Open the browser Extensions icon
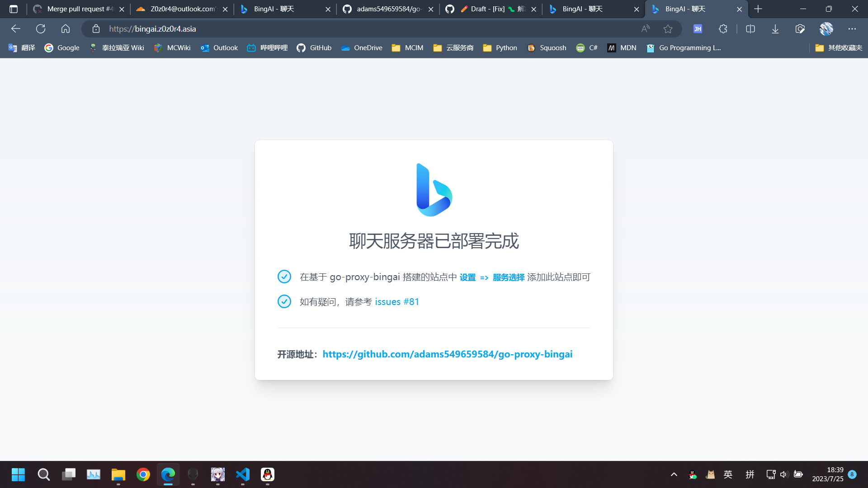Screen dimensions: 868x488 (722, 28)
